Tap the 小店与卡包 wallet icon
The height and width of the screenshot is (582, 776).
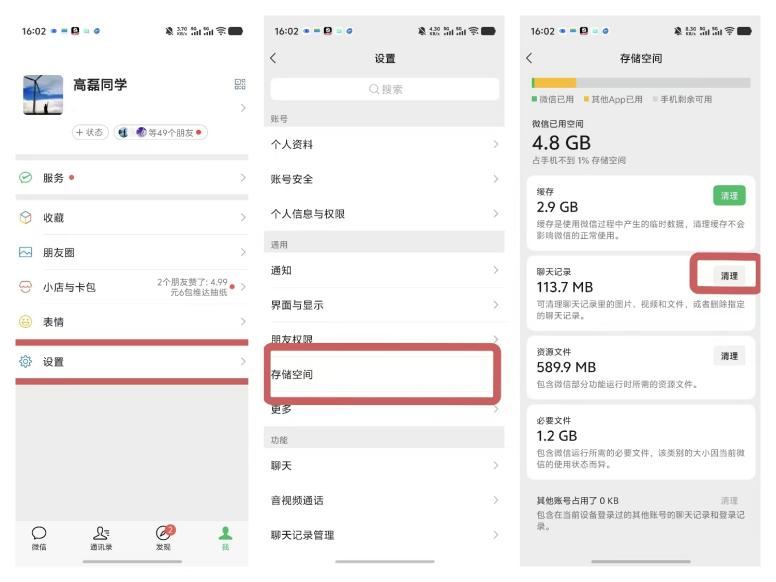pyautogui.click(x=26, y=287)
